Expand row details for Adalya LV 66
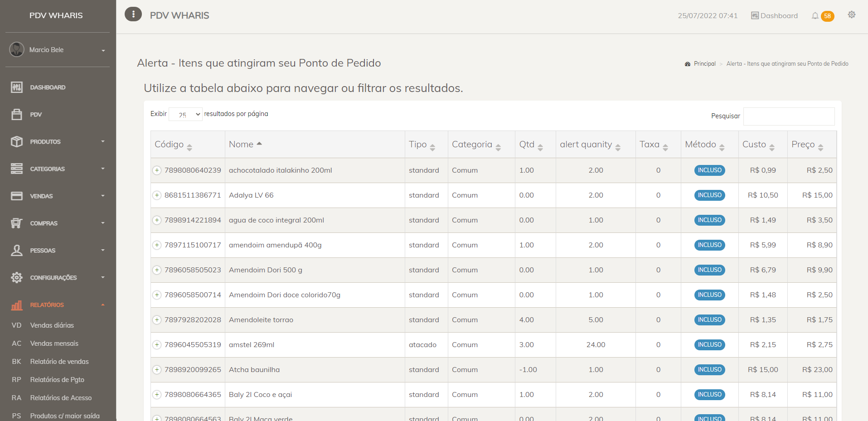The height and width of the screenshot is (421, 868). pyautogui.click(x=157, y=195)
